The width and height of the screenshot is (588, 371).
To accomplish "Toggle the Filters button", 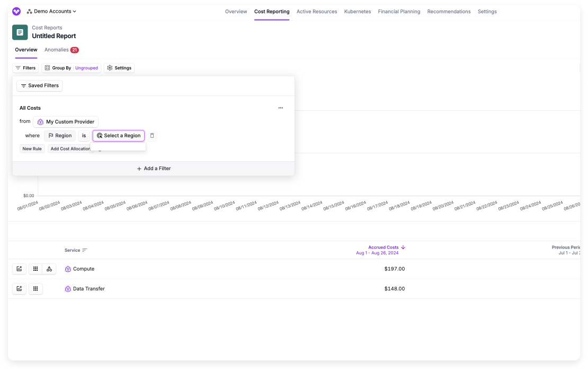I will point(25,68).
